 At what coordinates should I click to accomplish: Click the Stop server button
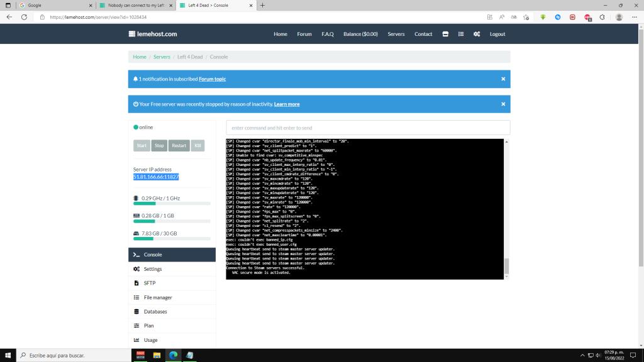(159, 146)
